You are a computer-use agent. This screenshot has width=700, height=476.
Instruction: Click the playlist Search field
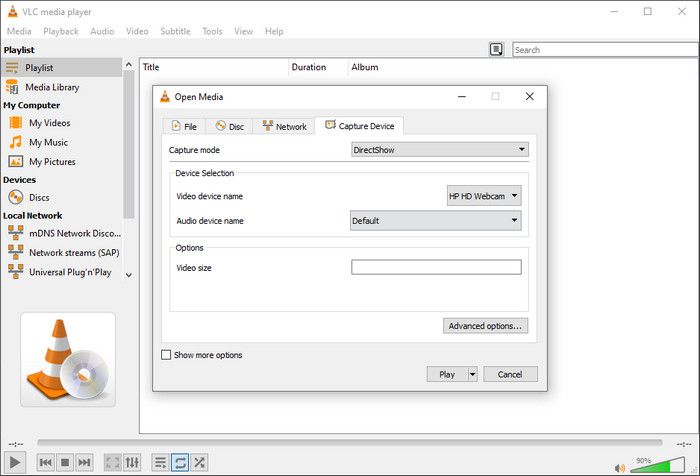point(606,50)
